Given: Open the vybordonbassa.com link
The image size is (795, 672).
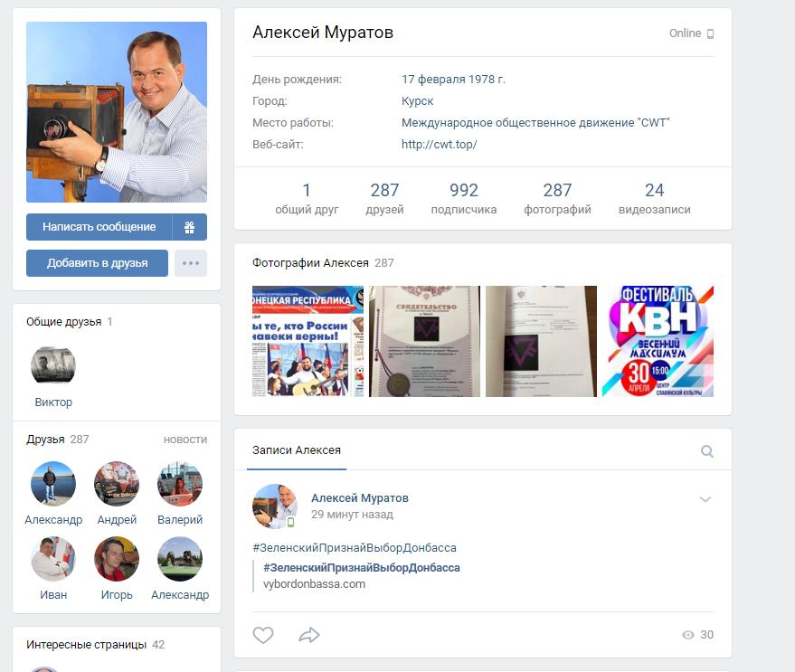Looking at the screenshot, I should click(314, 584).
